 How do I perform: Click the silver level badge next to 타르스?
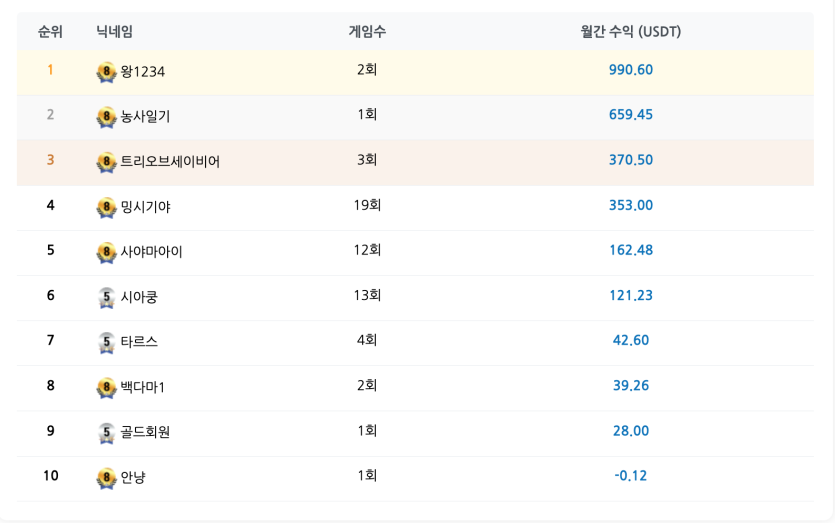107,342
